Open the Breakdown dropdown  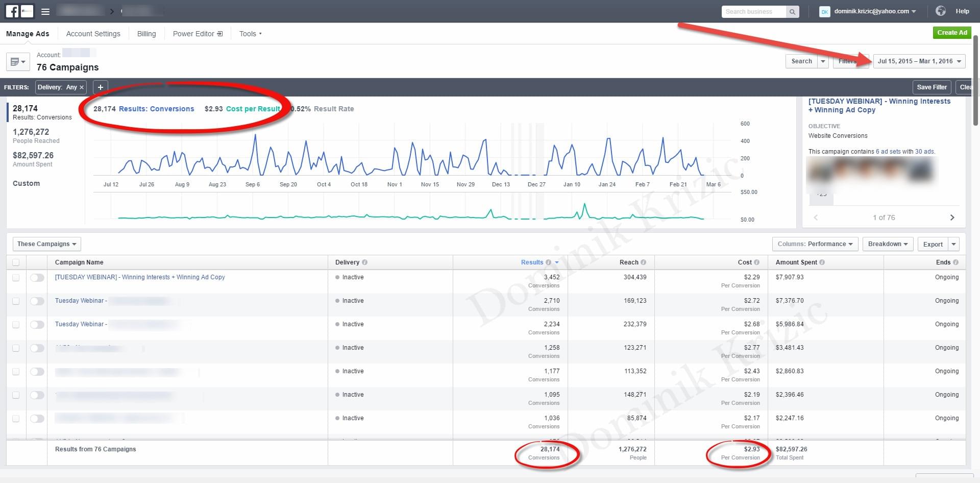click(x=888, y=244)
